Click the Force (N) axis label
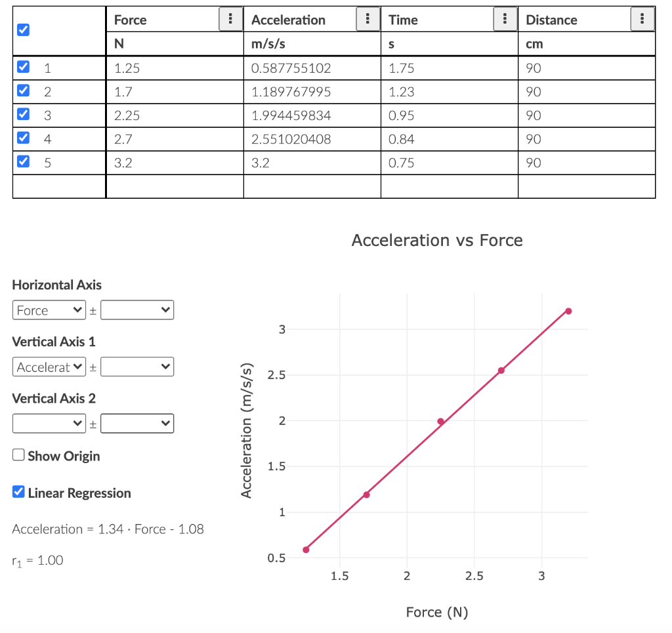The width and height of the screenshot is (672, 633). click(437, 611)
